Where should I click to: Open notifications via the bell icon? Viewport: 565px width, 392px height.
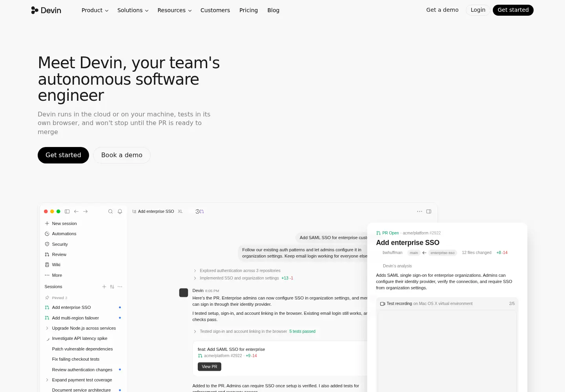click(120, 211)
